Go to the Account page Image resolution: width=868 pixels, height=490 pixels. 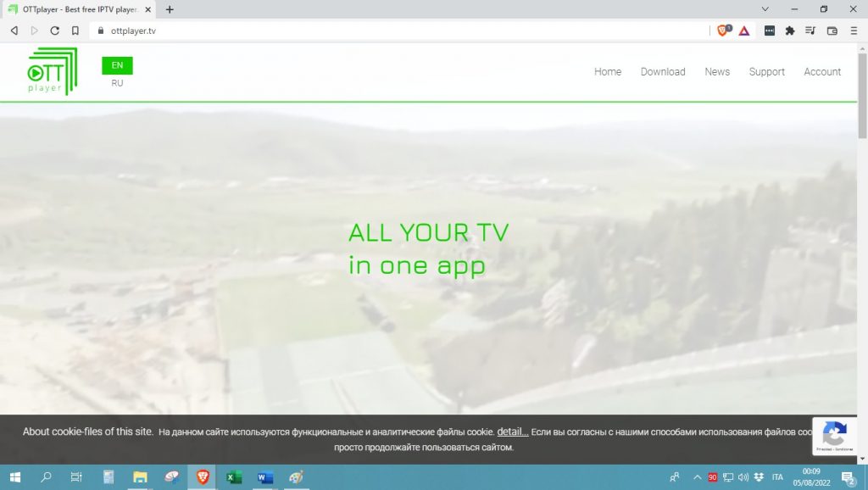point(821,72)
